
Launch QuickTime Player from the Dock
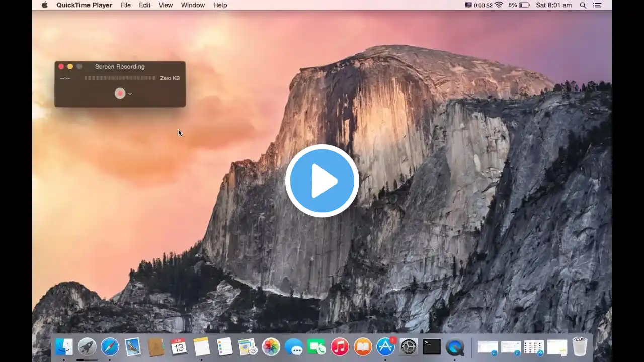455,347
